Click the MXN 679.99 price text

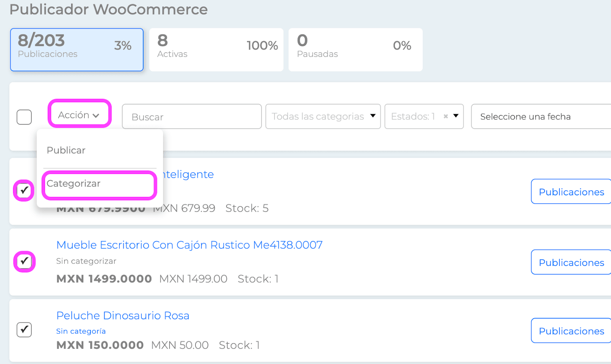184,208
